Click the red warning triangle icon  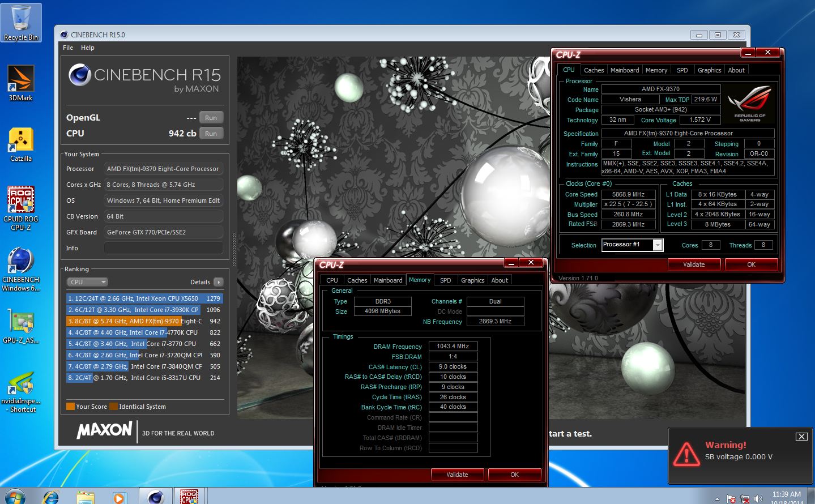686,454
